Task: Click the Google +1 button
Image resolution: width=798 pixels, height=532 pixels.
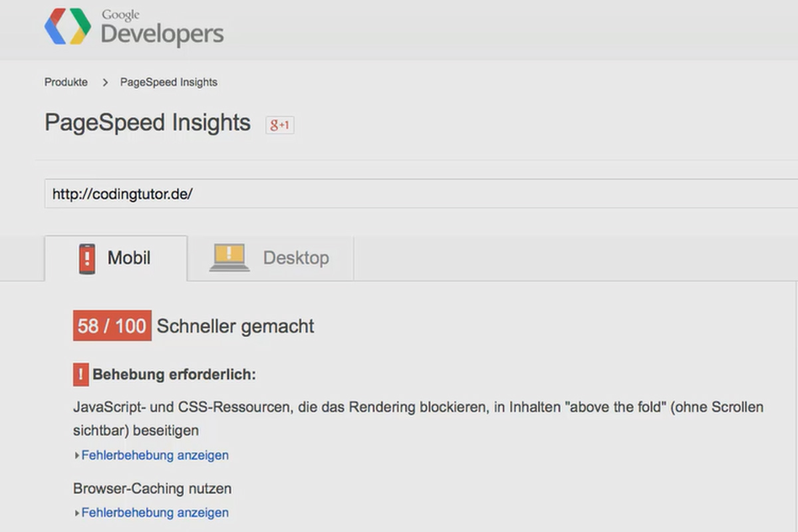Action: (280, 125)
